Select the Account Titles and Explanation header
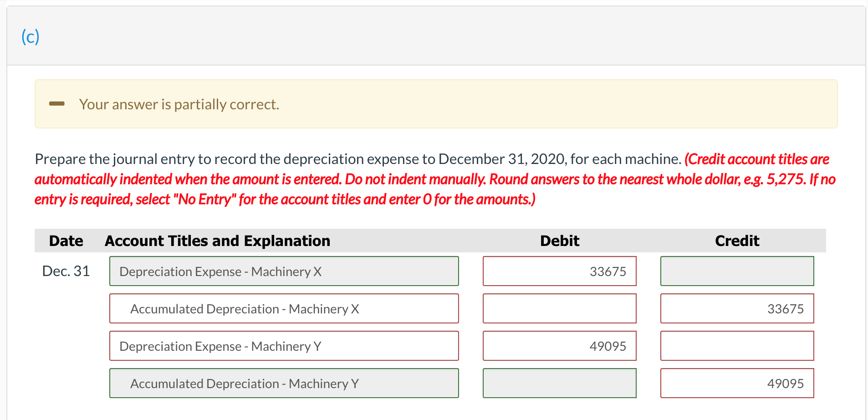Image resolution: width=868 pixels, height=420 pixels. click(217, 241)
